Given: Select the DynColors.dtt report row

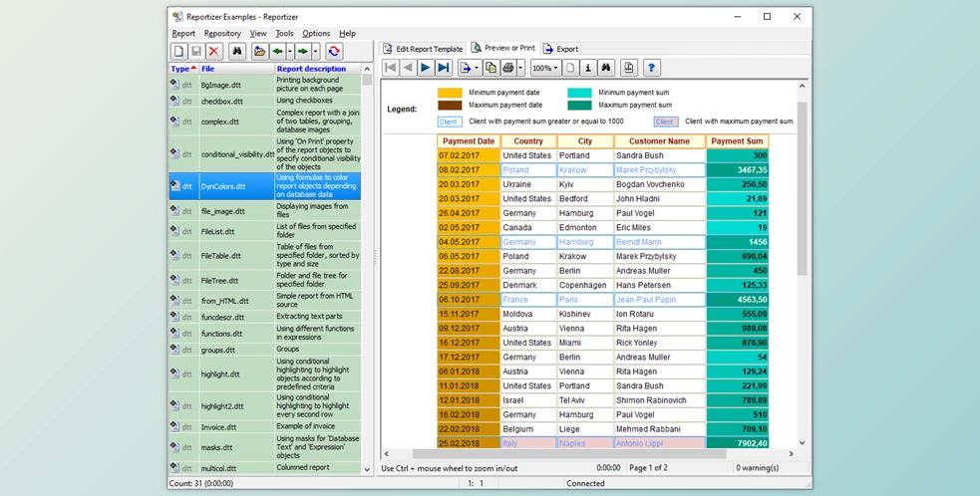Looking at the screenshot, I should coord(265,186).
